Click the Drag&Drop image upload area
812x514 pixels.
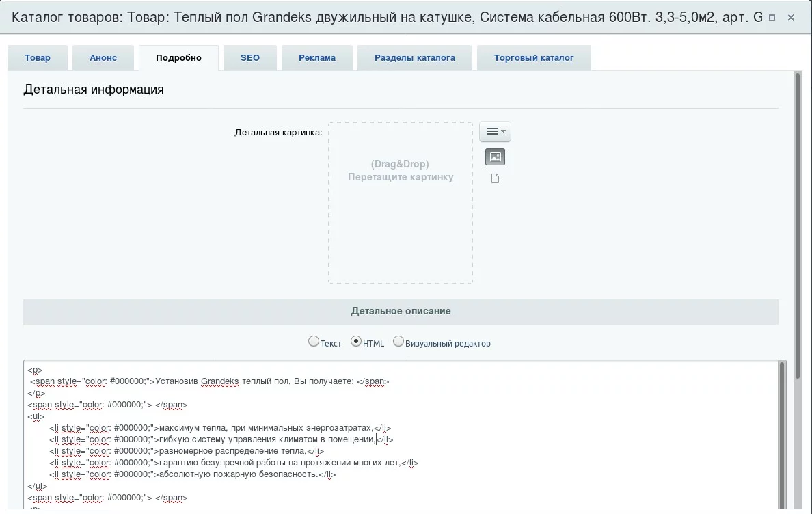[401, 203]
